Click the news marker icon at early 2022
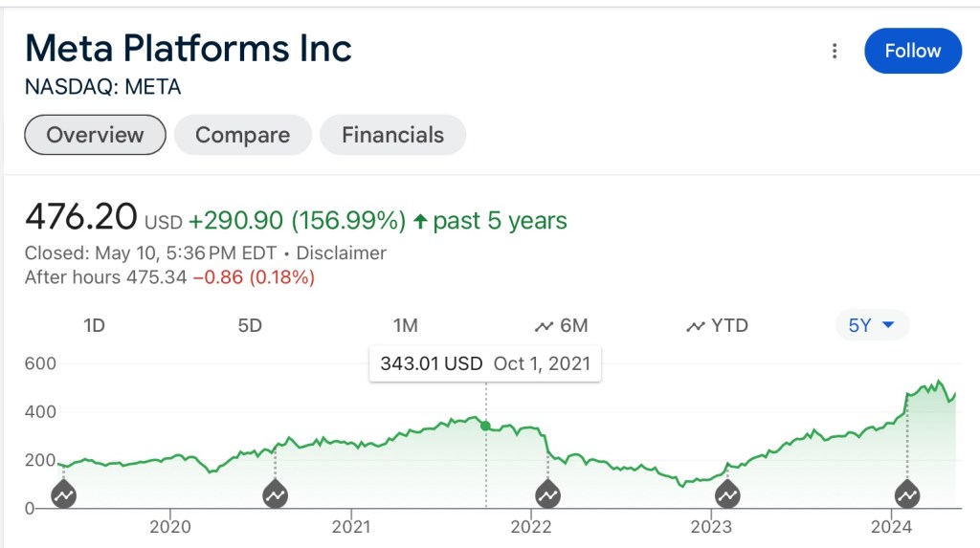The image size is (980, 548). tap(547, 494)
